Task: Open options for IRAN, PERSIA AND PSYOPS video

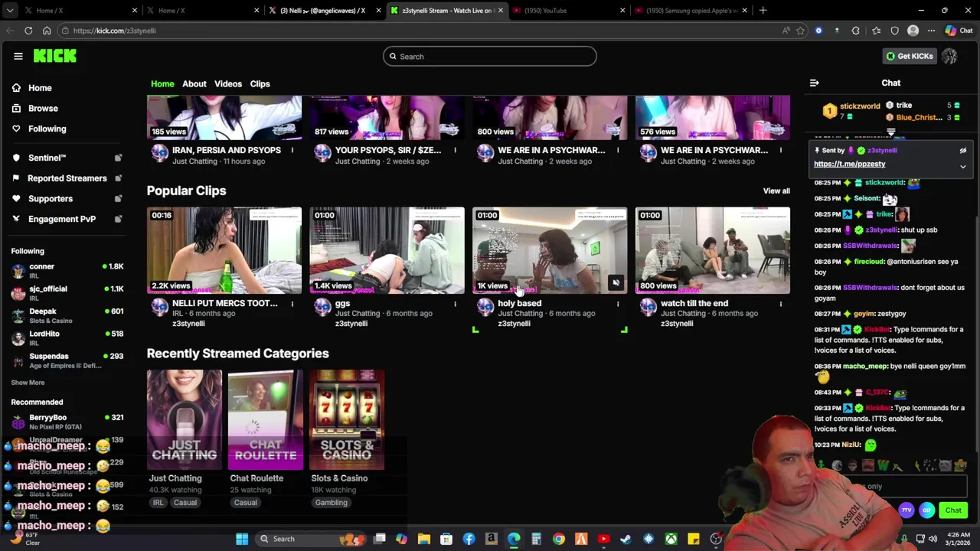Action: [292, 151]
